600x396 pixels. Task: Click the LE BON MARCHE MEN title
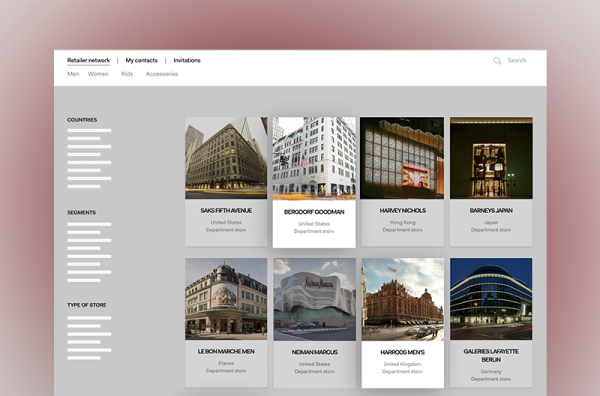pos(226,351)
